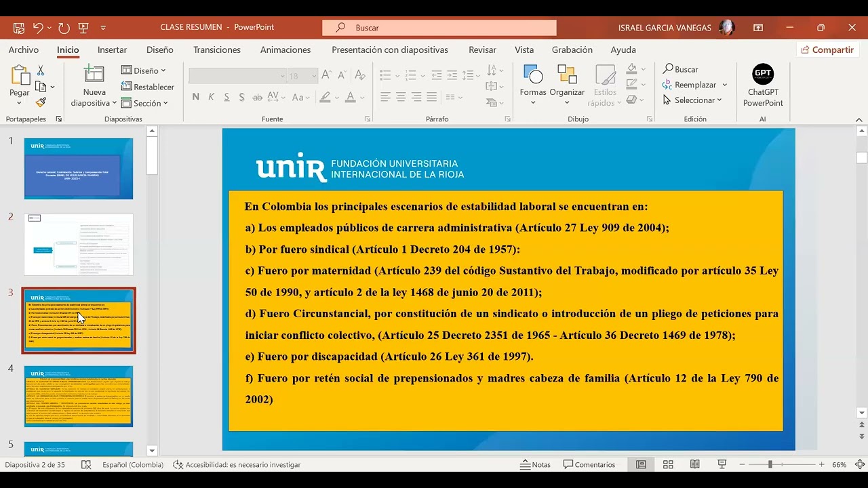Open the Change Case Aa dropdown

[x=301, y=97]
